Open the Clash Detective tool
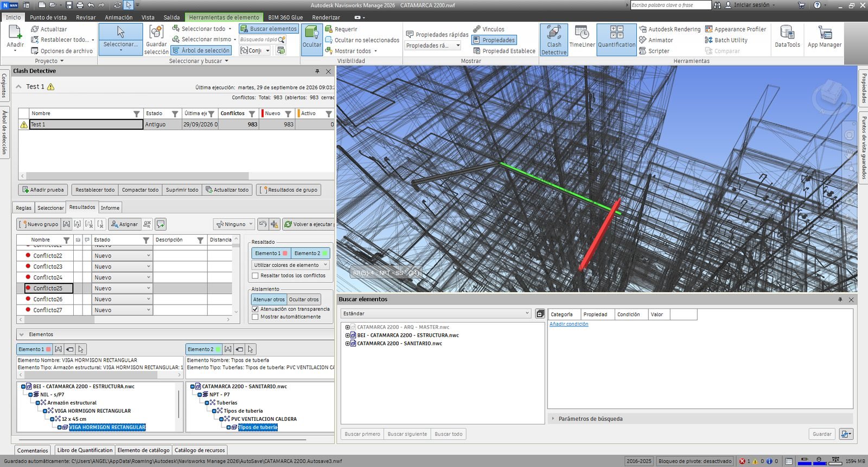 pyautogui.click(x=554, y=40)
